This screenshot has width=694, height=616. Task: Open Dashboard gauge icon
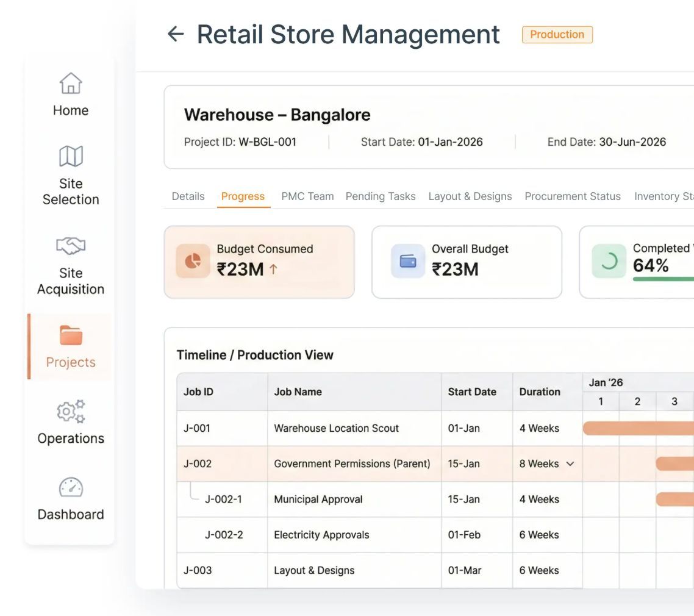tap(71, 488)
